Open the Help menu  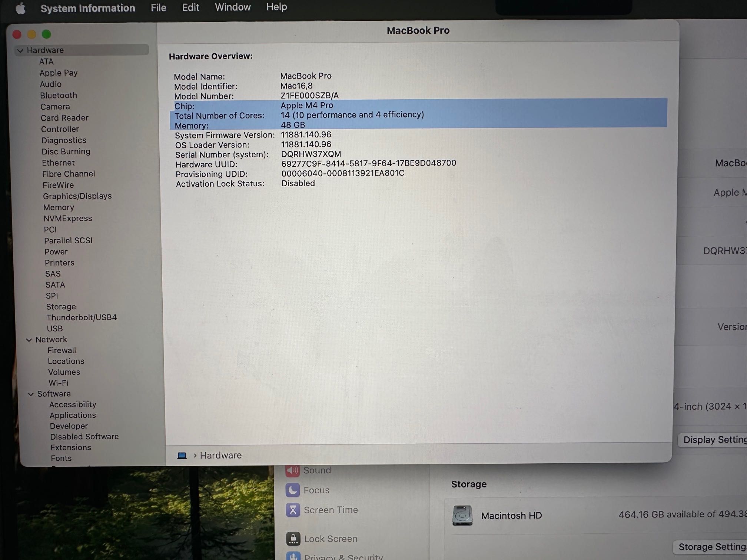276,7
